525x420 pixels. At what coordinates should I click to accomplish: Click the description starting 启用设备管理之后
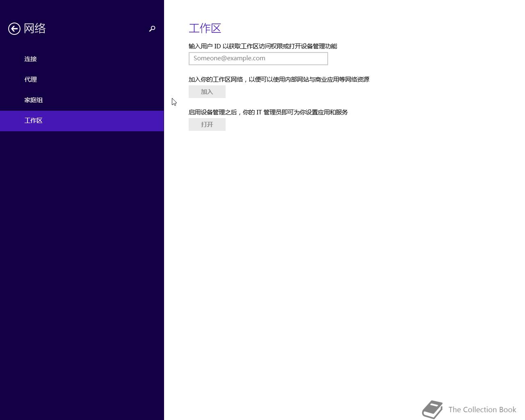click(x=268, y=112)
